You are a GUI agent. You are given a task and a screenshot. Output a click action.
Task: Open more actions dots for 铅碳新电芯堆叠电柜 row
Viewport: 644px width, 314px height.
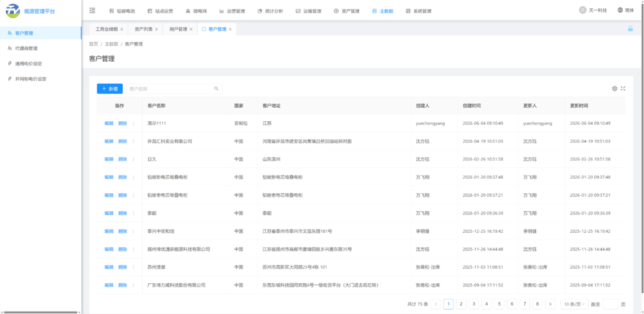(133, 177)
